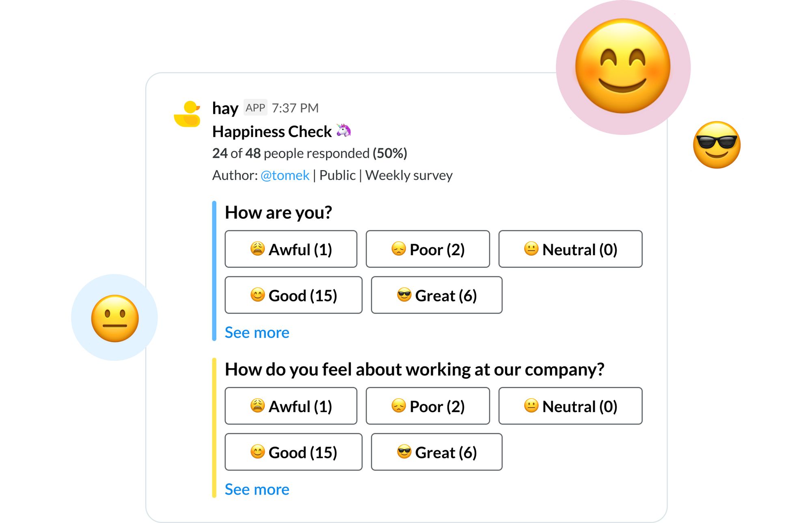Expand See more under How are you

257,332
